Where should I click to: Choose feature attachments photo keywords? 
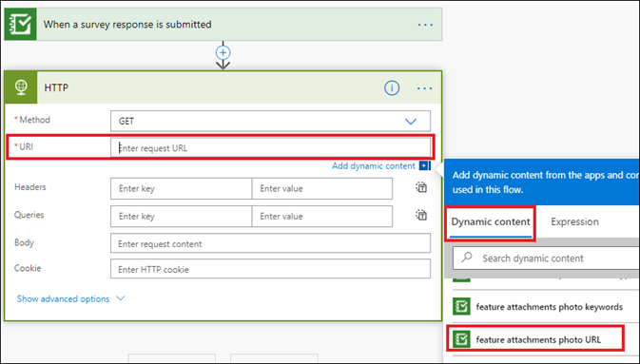pyautogui.click(x=550, y=307)
